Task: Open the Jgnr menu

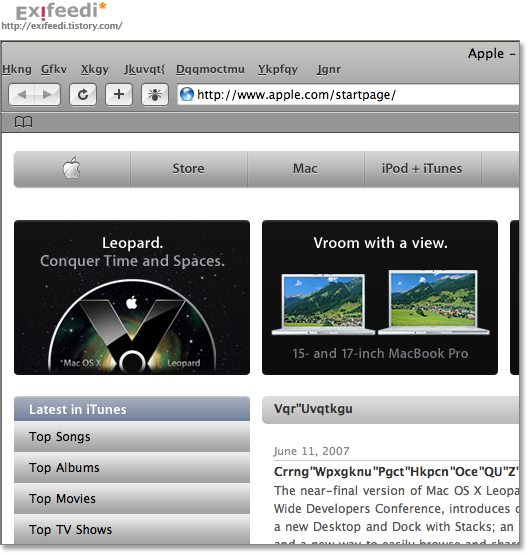Action: (329, 69)
